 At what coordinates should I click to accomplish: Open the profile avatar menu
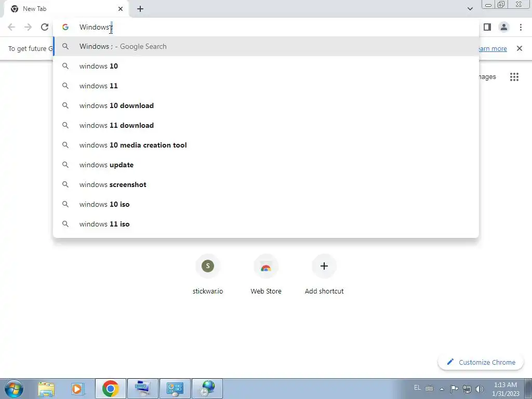(504, 27)
